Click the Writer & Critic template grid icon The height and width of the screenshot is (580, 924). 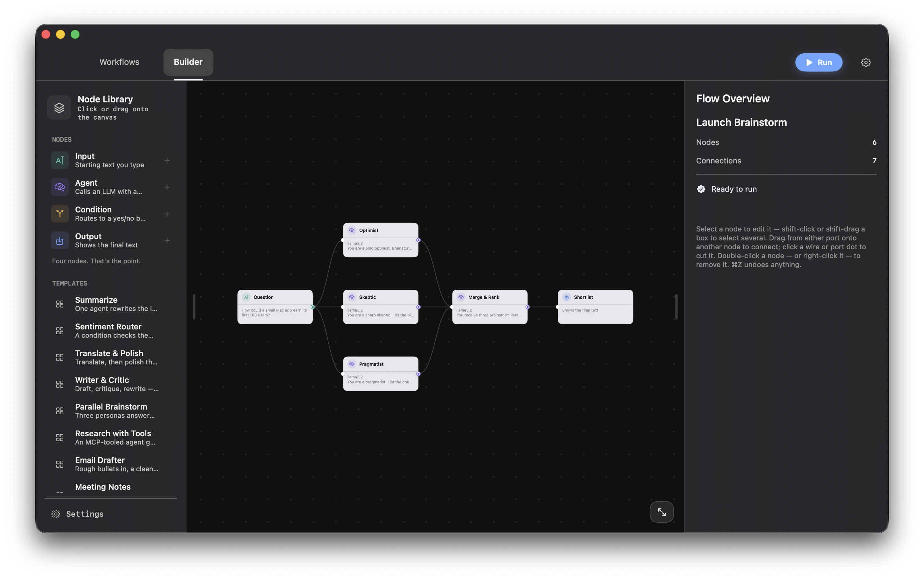60,384
